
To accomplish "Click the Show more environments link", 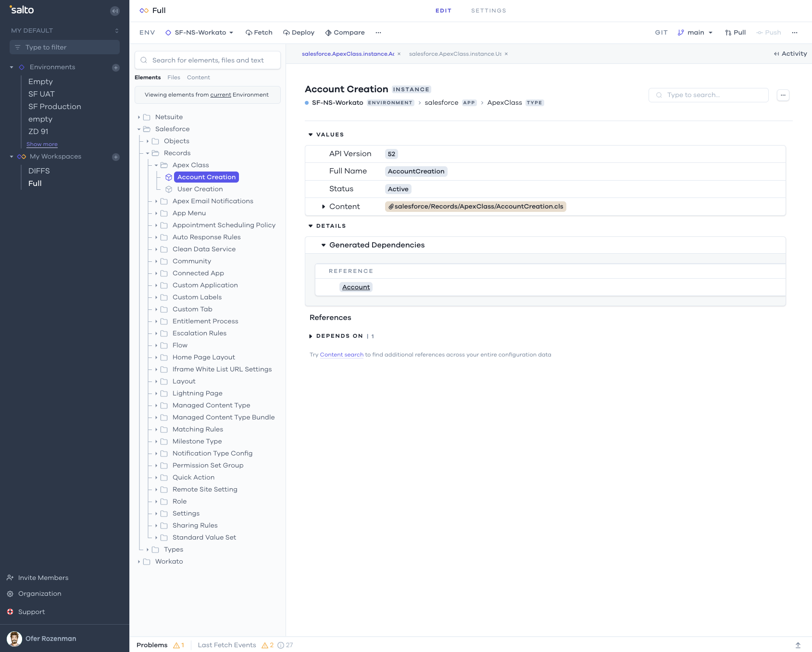I will tap(42, 144).
